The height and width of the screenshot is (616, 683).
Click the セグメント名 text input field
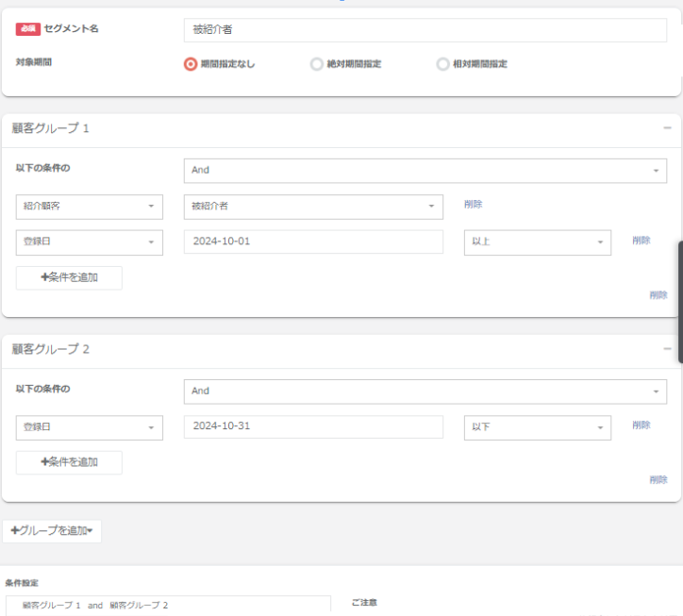(425, 30)
